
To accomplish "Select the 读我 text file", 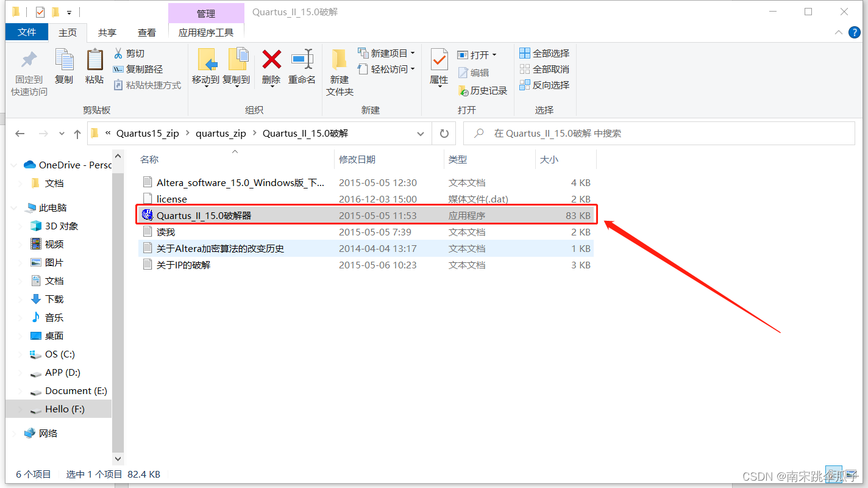I will click(365, 232).
